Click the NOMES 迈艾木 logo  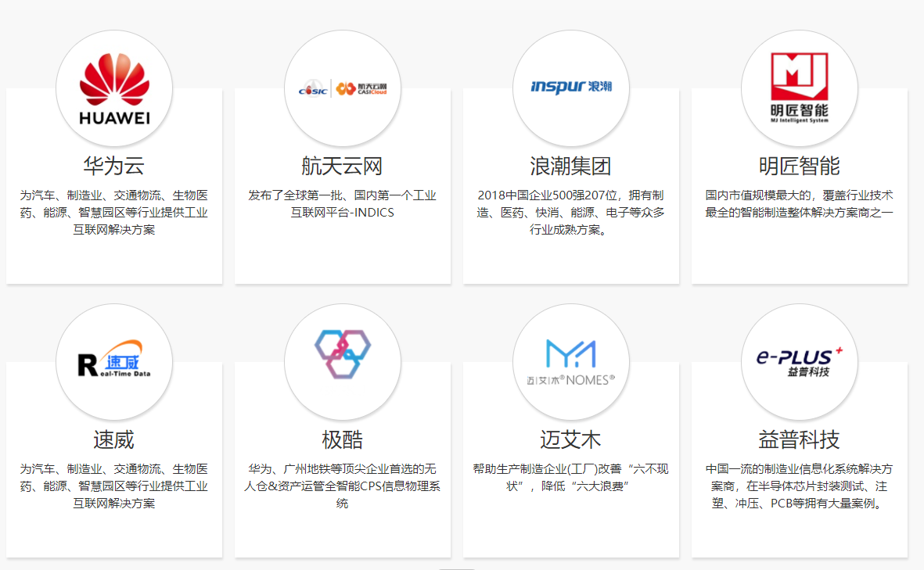[x=571, y=362]
